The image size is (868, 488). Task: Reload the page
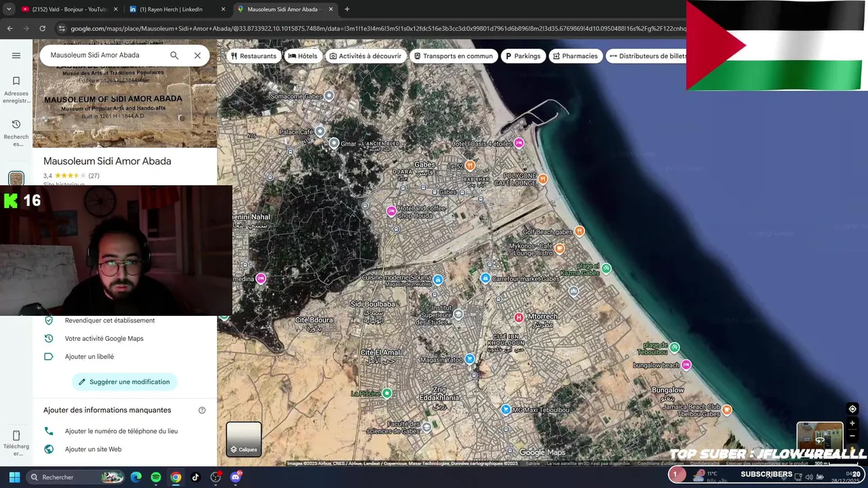[42, 28]
